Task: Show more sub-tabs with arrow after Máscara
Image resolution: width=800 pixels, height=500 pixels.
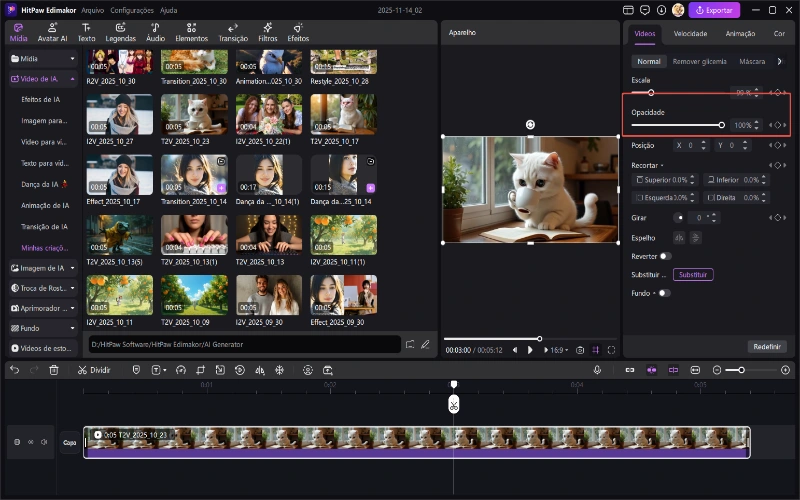Action: [779, 61]
